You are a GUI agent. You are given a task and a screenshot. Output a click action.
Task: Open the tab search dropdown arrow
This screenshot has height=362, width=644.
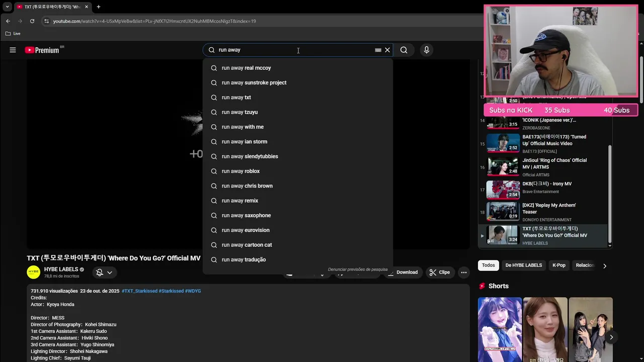click(7, 7)
